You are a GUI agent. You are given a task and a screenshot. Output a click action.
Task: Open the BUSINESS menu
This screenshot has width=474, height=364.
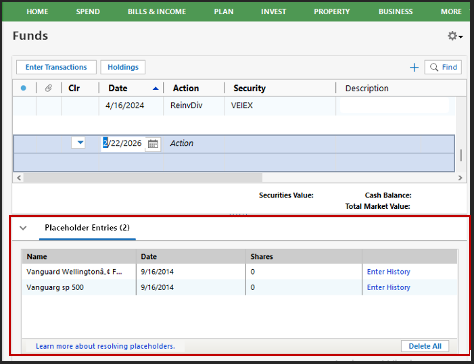[x=395, y=11]
